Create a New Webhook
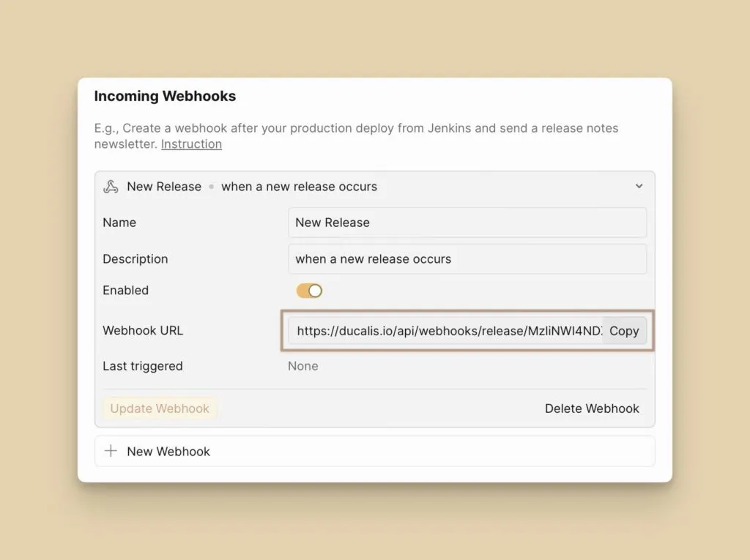 coord(168,451)
